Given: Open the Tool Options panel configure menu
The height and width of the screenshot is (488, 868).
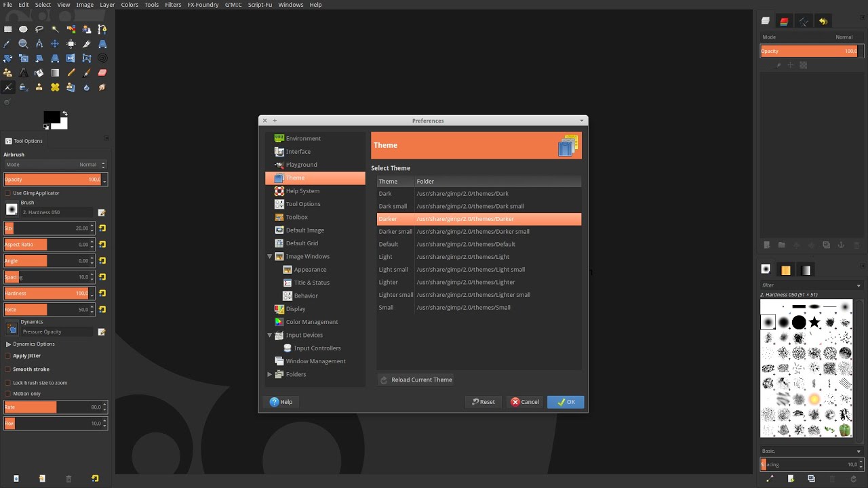Looking at the screenshot, I should point(106,138).
